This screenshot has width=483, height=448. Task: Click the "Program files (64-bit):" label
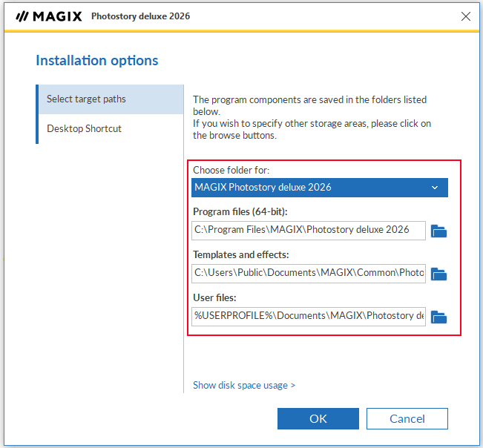coord(241,212)
